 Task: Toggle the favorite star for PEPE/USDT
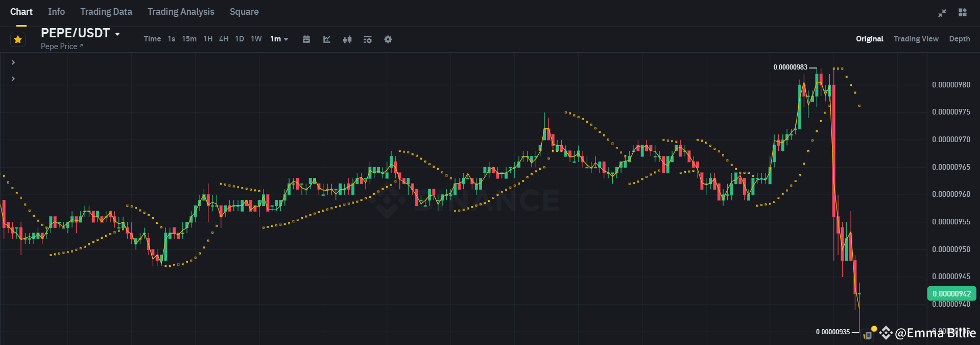[17, 39]
